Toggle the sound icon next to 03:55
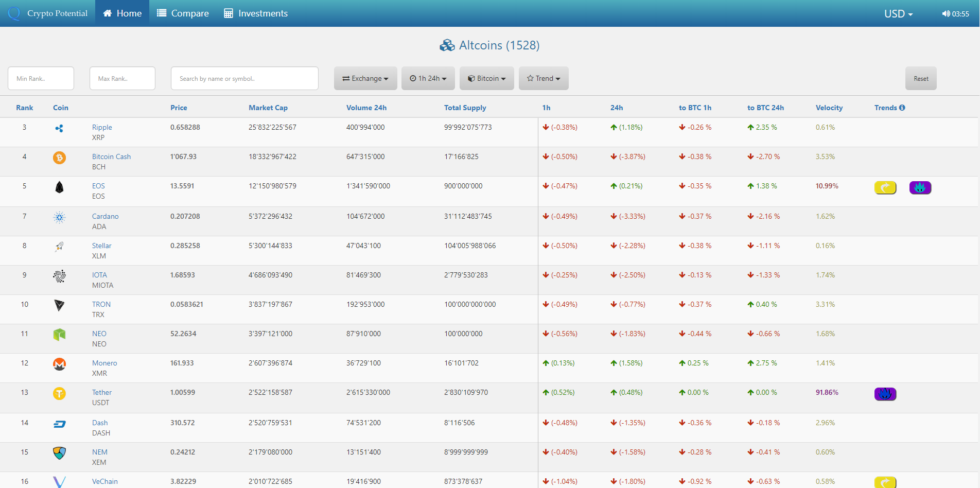The height and width of the screenshot is (488, 980). coord(946,14)
